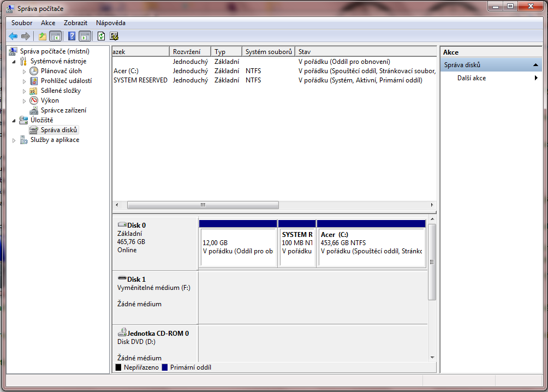Screen dimensions: 548x392
Task: Expand the Prohlížeč událostí tree node
Action: (24, 81)
